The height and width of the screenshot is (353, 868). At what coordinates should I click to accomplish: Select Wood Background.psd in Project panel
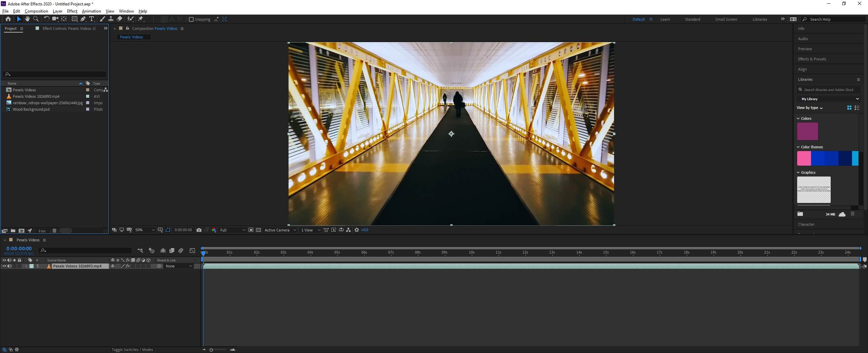[x=31, y=109]
